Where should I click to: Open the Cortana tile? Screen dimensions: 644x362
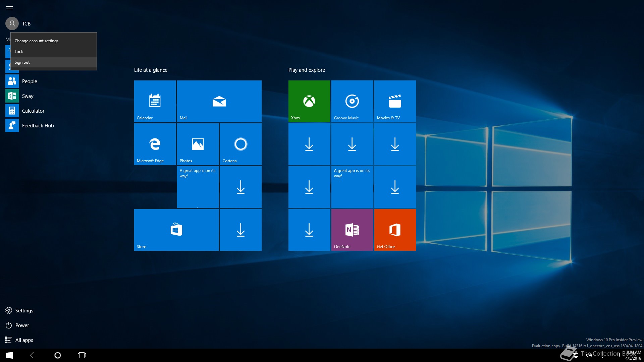tap(241, 144)
